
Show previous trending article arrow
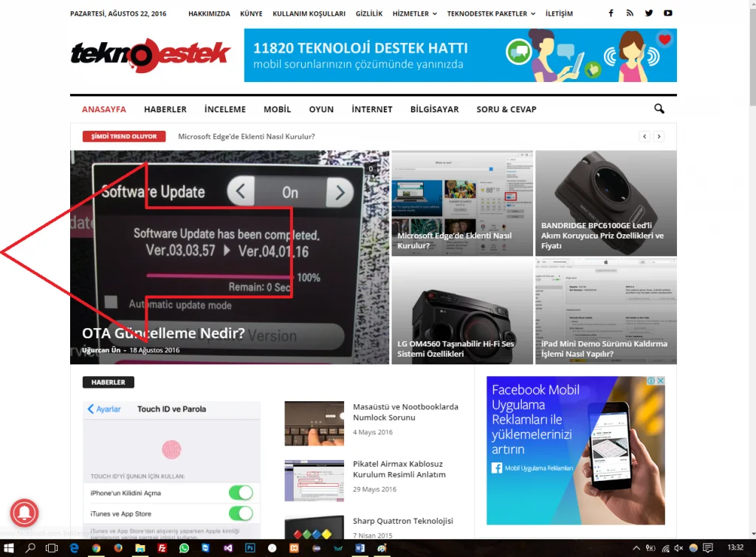(645, 137)
